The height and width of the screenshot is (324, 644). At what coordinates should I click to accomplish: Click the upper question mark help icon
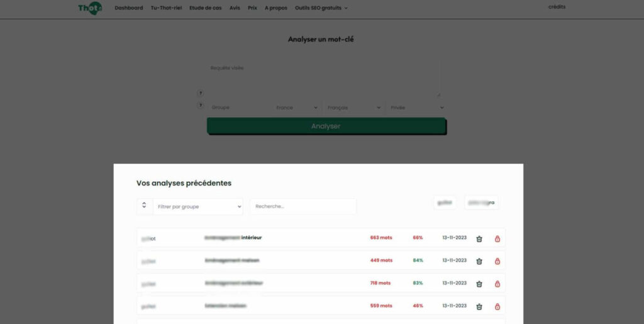coord(201,93)
